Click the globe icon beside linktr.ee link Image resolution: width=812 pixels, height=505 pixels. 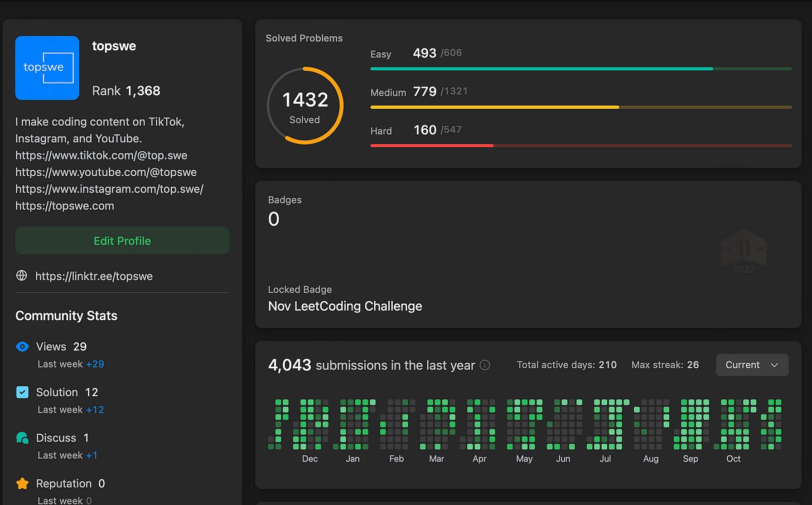click(x=22, y=276)
